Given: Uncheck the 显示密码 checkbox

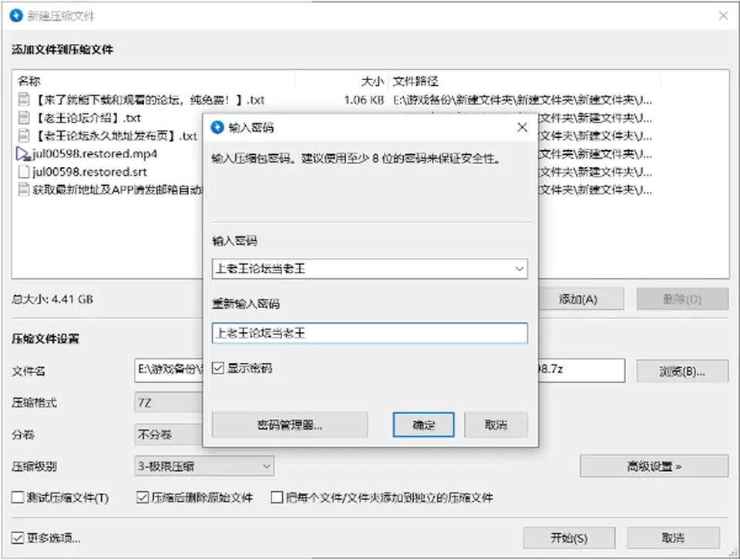Looking at the screenshot, I should coord(217,368).
